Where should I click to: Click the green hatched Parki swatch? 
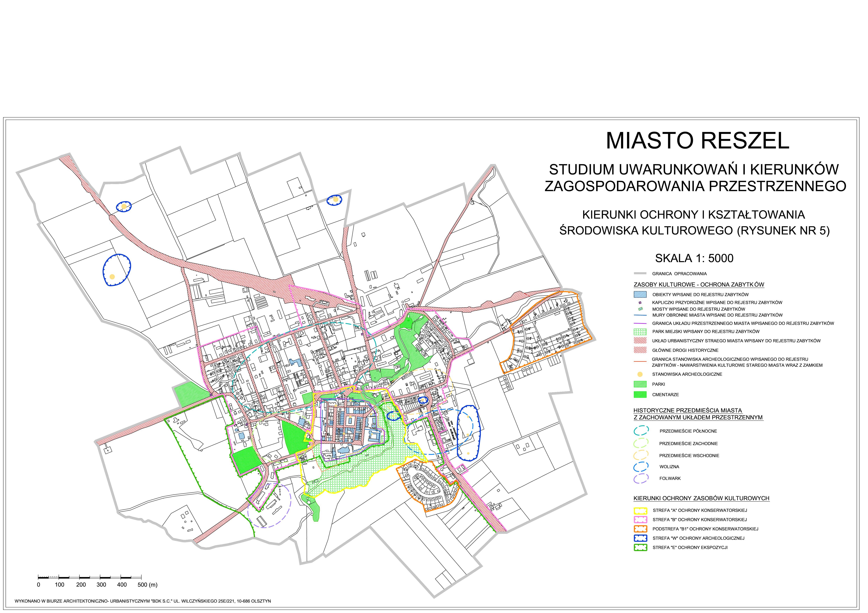click(x=640, y=384)
